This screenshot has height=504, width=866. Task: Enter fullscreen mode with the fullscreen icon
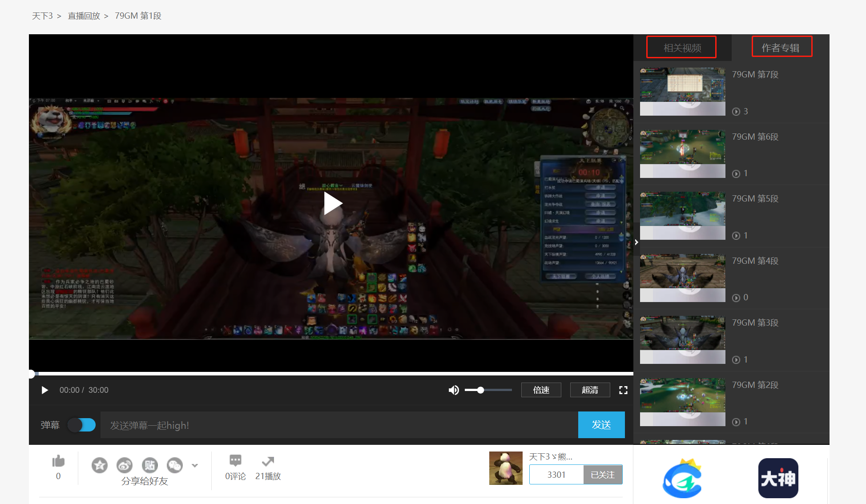click(x=623, y=390)
